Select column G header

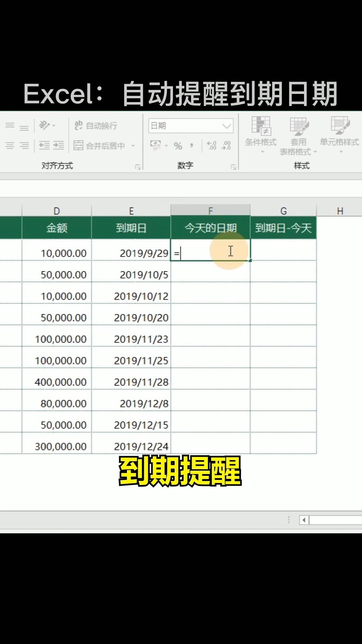283,211
